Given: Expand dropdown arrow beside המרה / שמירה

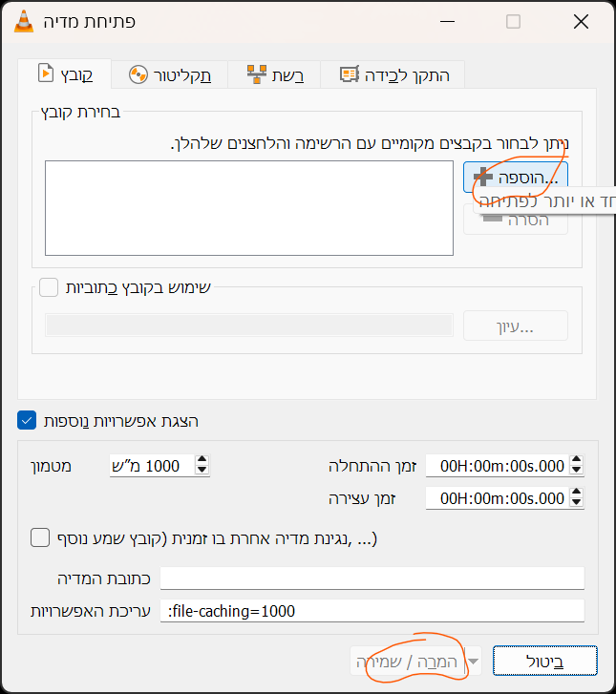Looking at the screenshot, I should [x=474, y=662].
